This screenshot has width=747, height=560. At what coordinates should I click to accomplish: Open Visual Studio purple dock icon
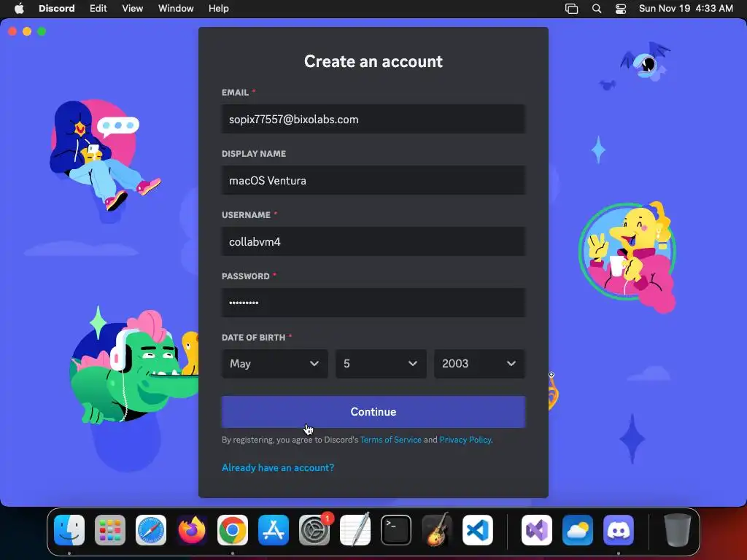[x=537, y=530]
